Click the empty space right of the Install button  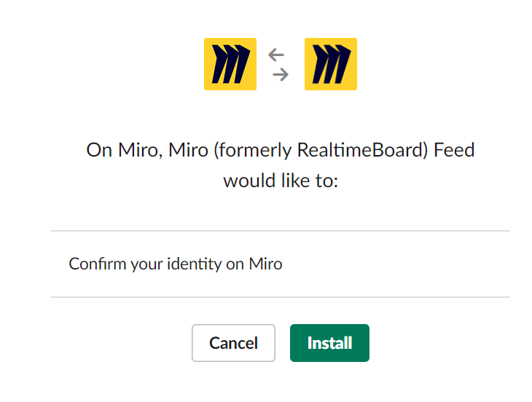[437, 343]
